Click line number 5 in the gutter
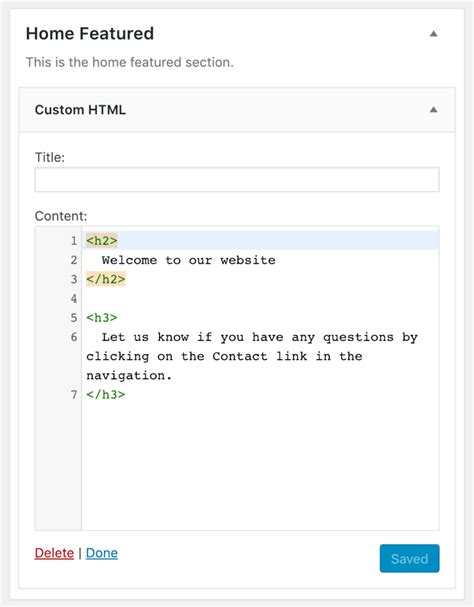474x607 pixels. (74, 318)
